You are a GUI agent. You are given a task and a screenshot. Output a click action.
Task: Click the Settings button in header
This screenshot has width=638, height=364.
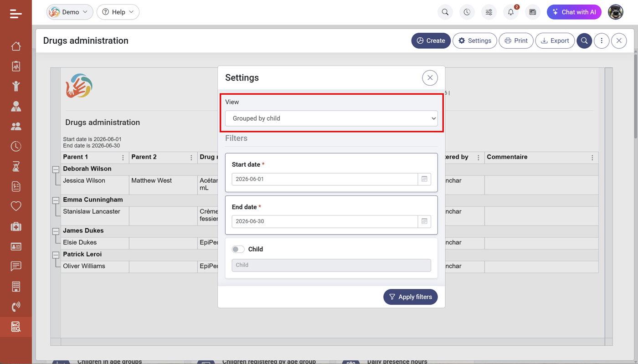(475, 41)
